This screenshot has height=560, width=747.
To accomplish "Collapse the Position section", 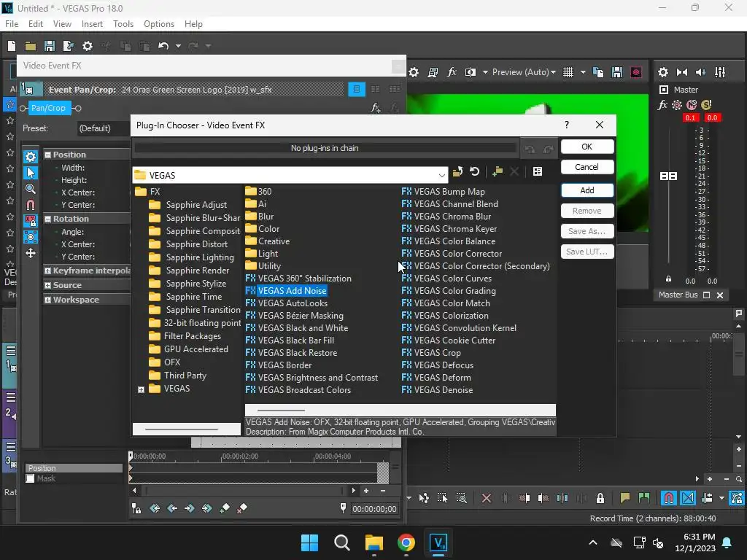I will coord(47,155).
